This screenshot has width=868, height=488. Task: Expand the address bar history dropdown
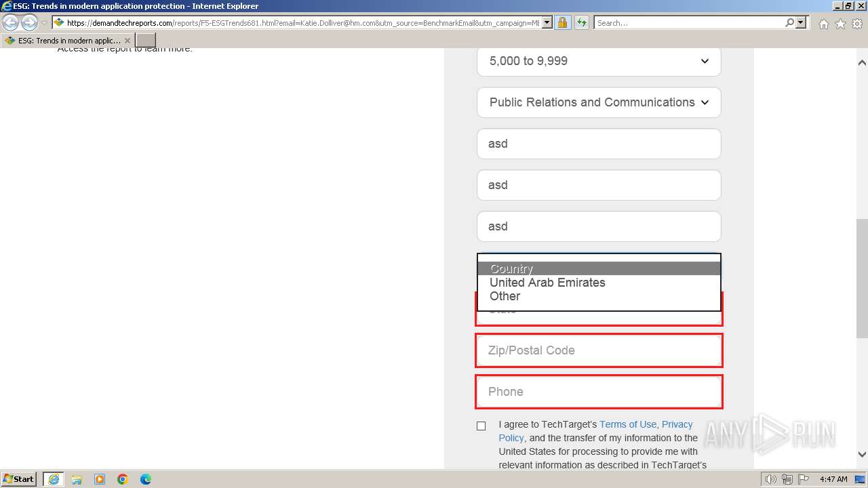[x=547, y=22]
